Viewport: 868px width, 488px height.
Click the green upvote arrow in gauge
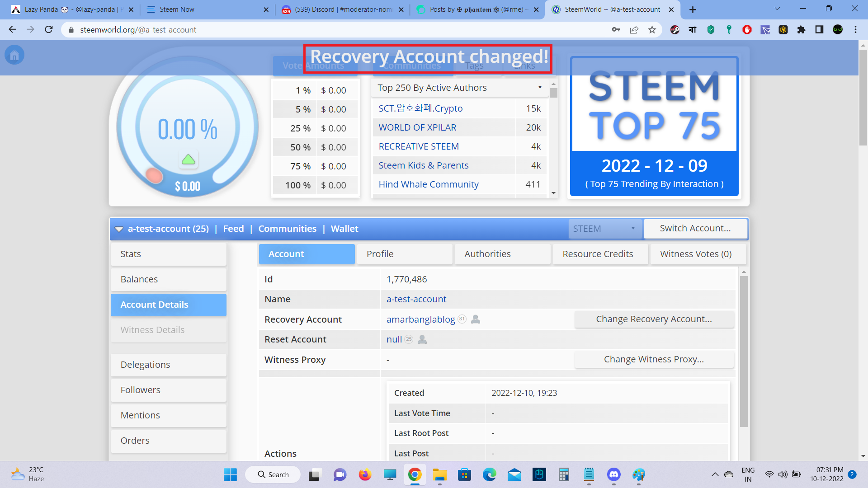coord(188,160)
